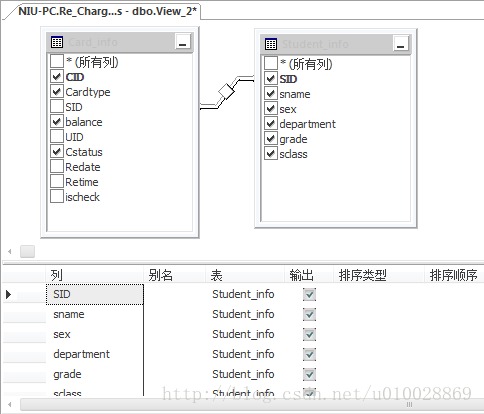Check SID in Card_info table
The width and height of the screenshot is (484, 414).
point(57,107)
